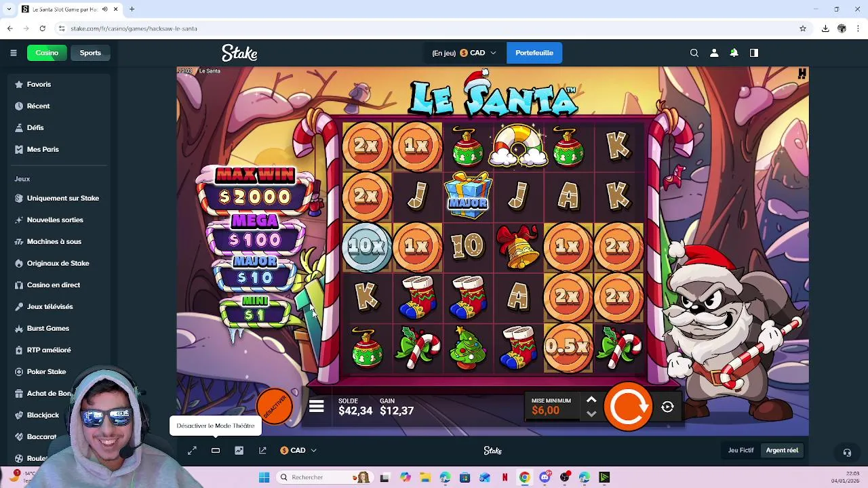Open Windows Start menu
This screenshot has width=868, height=488.
264,477
